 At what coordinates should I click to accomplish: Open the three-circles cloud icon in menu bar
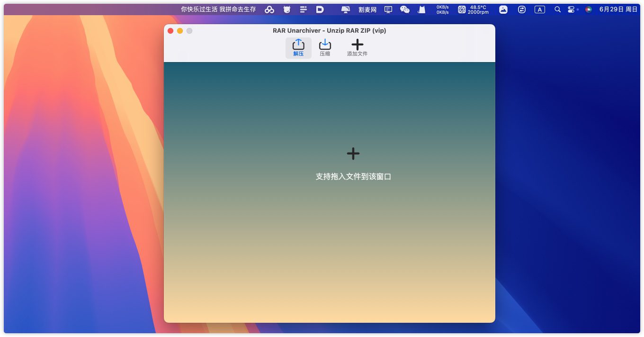pyautogui.click(x=269, y=9)
